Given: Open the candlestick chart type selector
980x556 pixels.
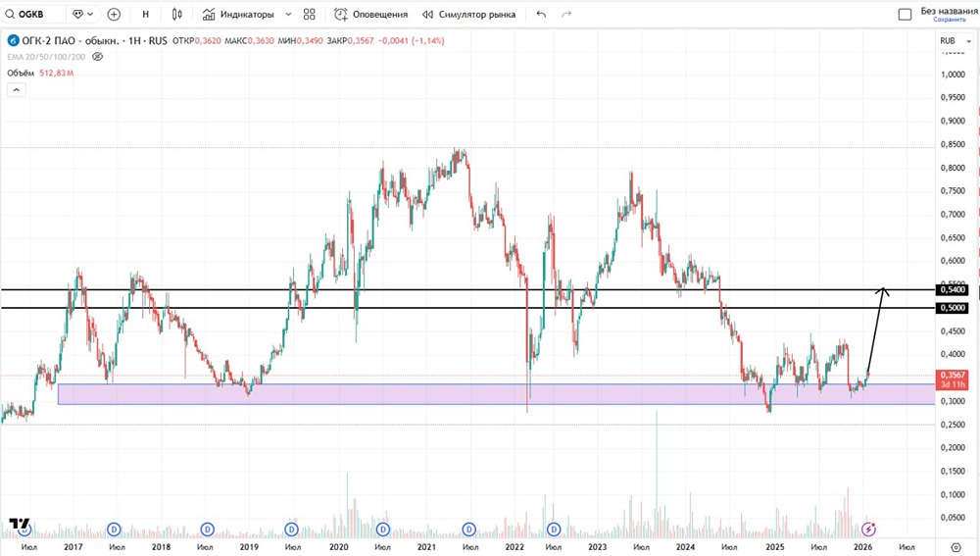Looking at the screenshot, I should pos(176,15).
